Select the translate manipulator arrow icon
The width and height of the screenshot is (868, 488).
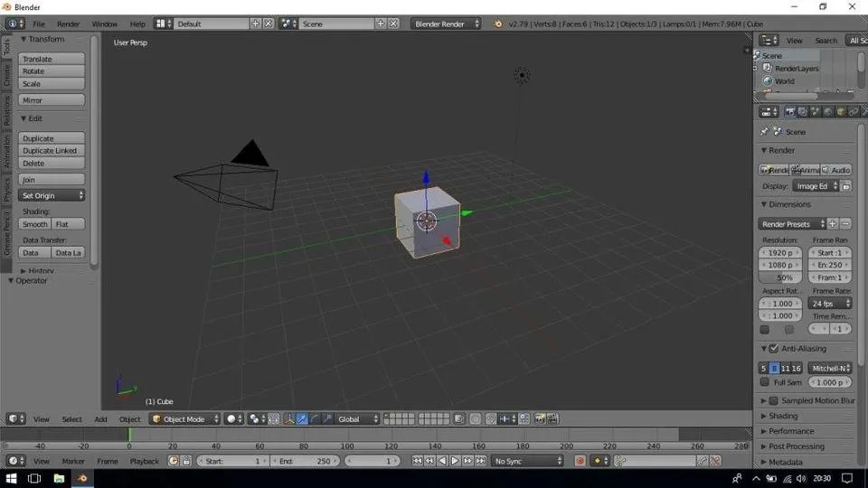[302, 418]
